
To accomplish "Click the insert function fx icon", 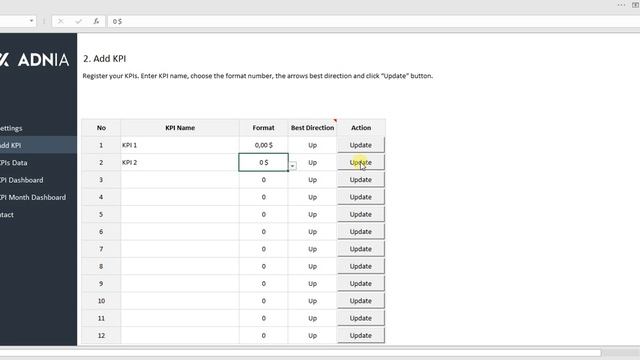I will 96,21.
